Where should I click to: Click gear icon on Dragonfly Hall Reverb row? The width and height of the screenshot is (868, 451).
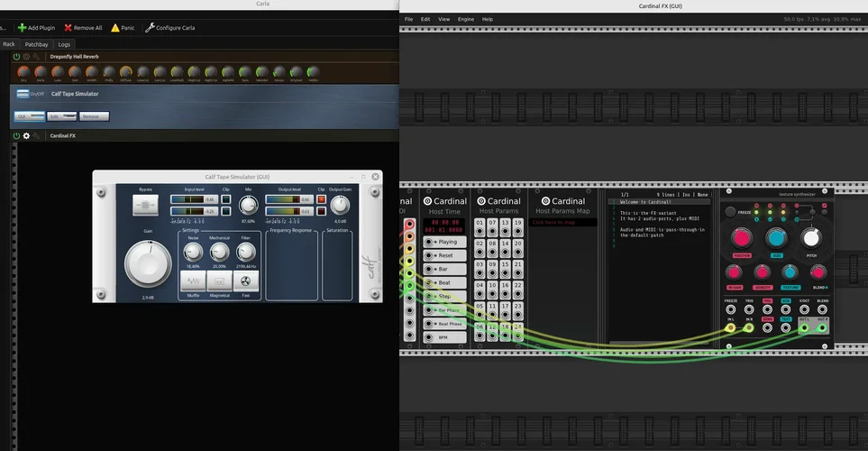coord(26,57)
